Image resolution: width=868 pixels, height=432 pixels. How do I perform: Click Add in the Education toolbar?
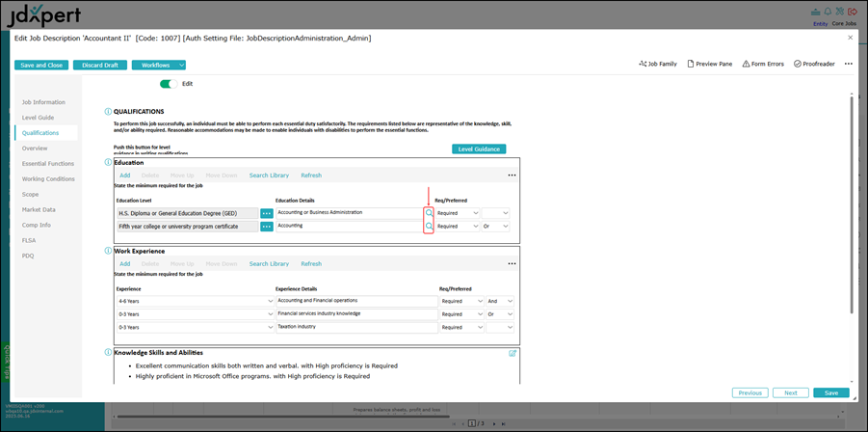125,175
